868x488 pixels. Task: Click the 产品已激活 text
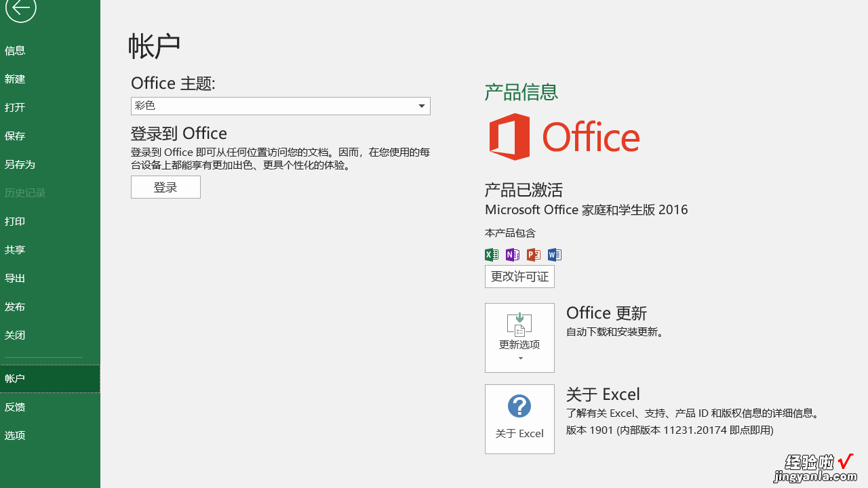tap(524, 189)
